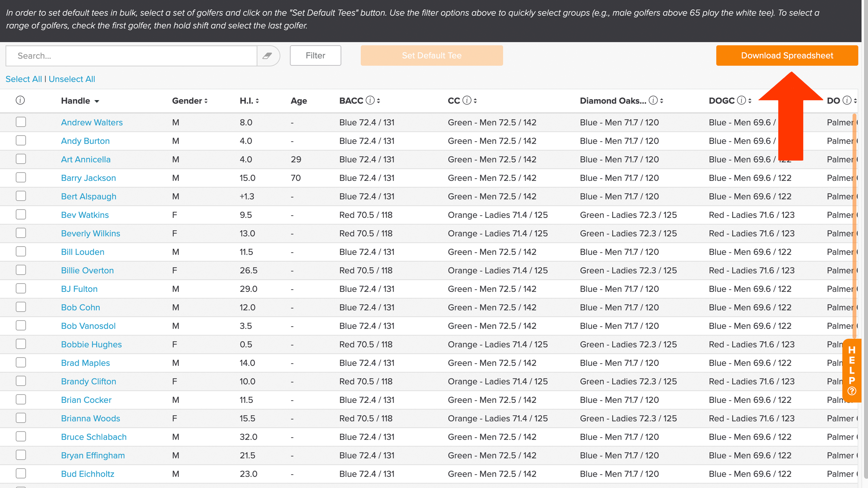Open Brad Maples golfer profile
The height and width of the screenshot is (488, 868).
coord(85,363)
